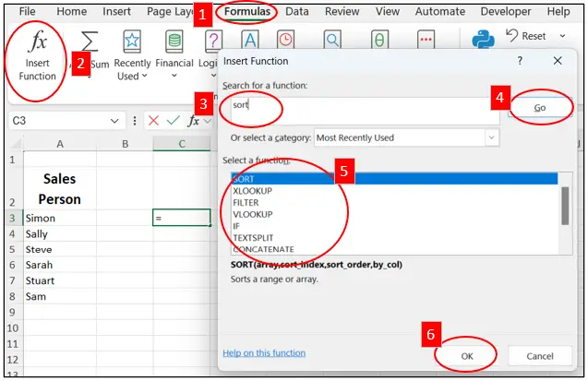
Task: Open the Text functions icon
Action: click(x=250, y=40)
